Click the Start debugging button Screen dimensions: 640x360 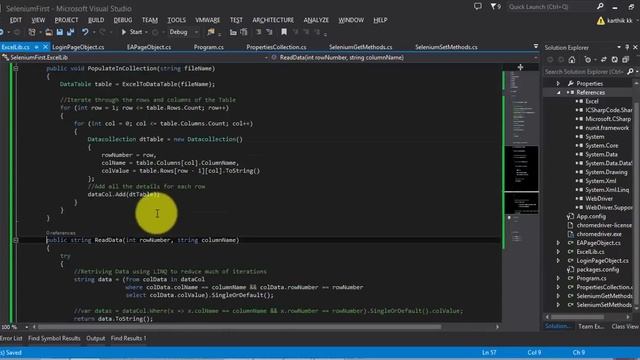point(131,32)
